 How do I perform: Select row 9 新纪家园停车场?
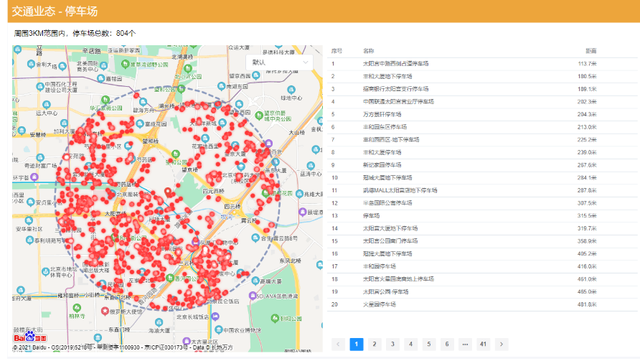pyautogui.click(x=482, y=165)
